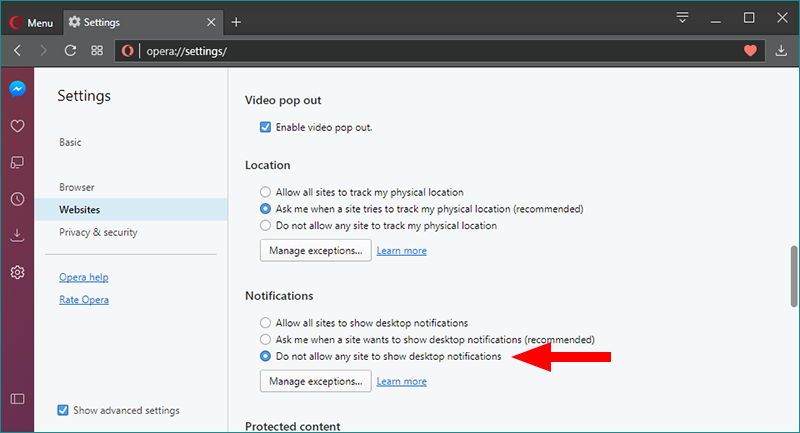Allow all sites to show desktop notifications
Screen dimensions: 800x433
pyautogui.click(x=265, y=323)
